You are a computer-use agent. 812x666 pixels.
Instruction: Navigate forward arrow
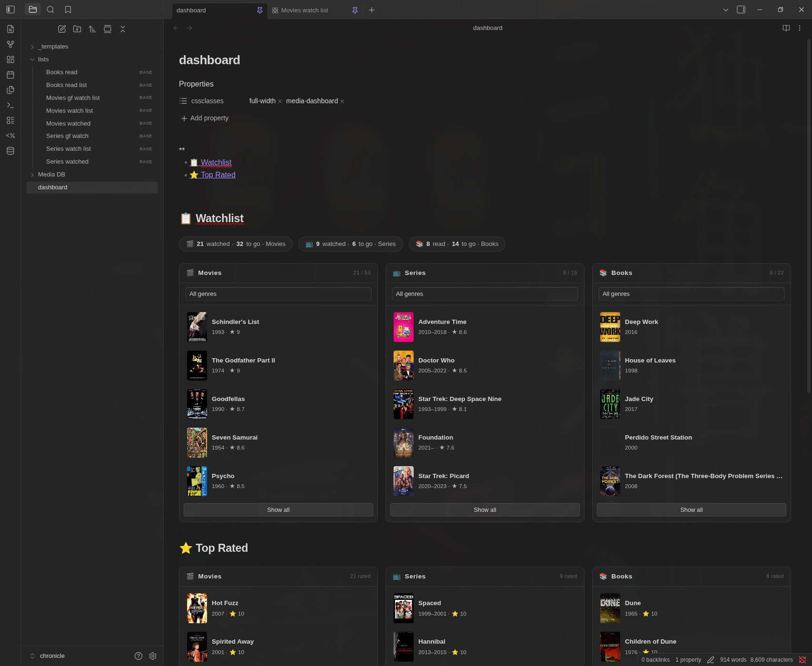189,28
